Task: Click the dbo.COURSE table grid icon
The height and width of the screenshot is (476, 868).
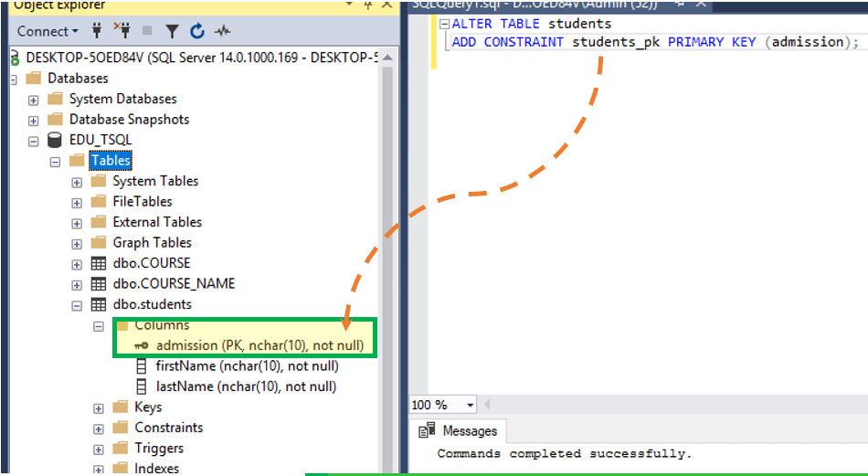Action: click(x=99, y=263)
